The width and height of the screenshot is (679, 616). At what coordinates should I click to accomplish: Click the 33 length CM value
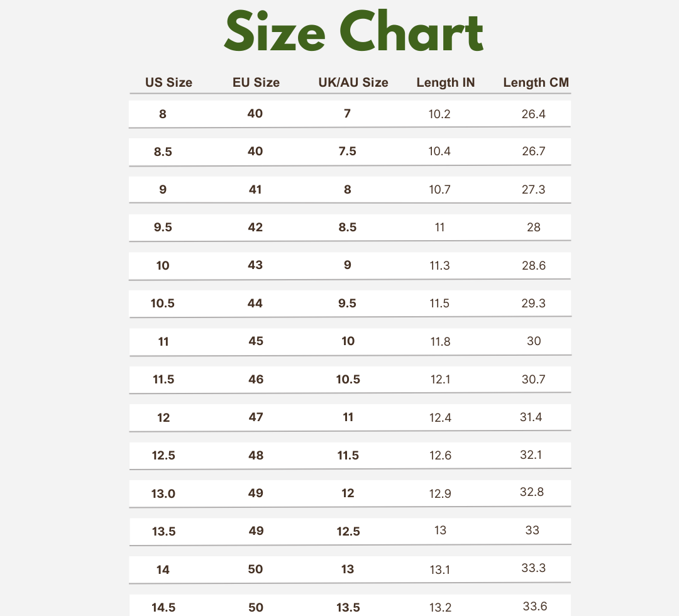click(532, 530)
